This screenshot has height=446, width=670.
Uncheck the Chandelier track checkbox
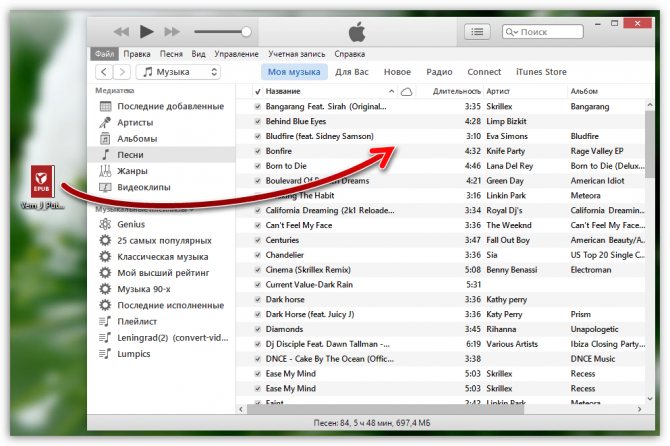tap(258, 254)
